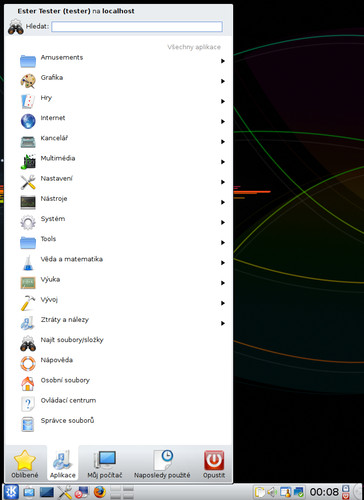Viewport: 364px width, 500px height.
Task: Expand the Multimédia submenu arrow
Action: pyautogui.click(x=223, y=162)
